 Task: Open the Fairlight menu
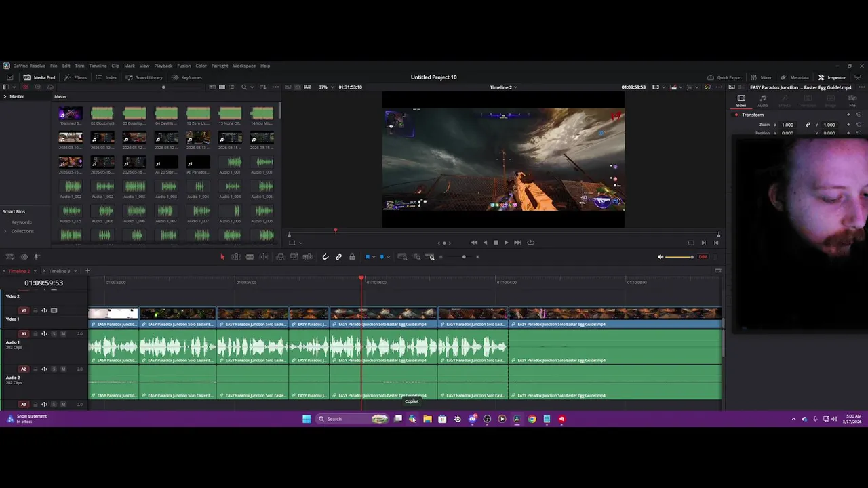tap(220, 66)
